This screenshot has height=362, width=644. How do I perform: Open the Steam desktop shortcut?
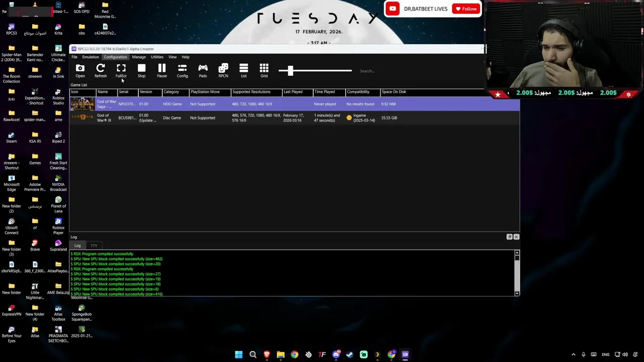(12, 137)
